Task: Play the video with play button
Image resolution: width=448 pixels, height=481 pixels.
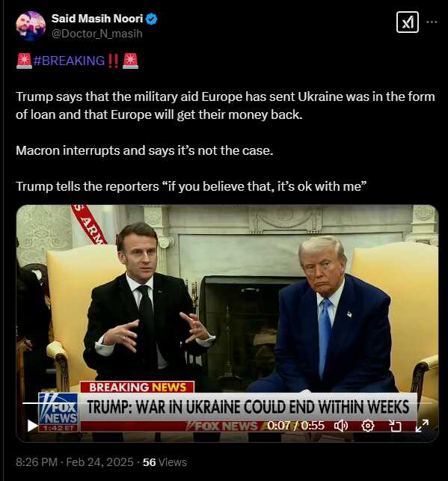Action: click(x=32, y=426)
